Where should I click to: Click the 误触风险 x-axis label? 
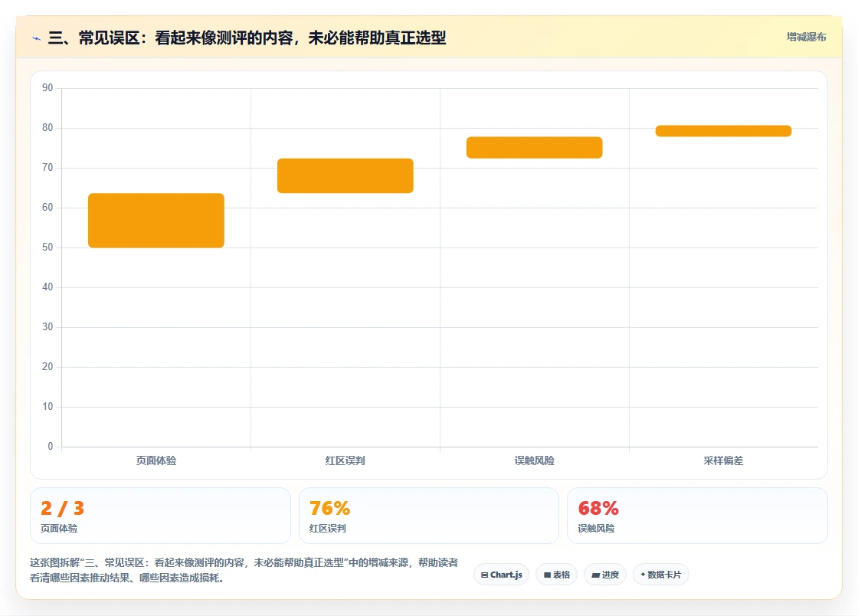(534, 460)
